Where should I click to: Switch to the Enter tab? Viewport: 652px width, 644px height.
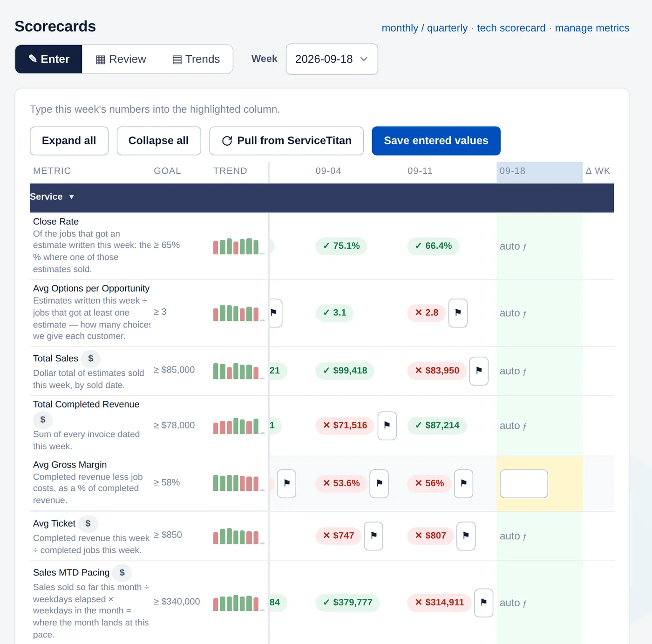(49, 59)
